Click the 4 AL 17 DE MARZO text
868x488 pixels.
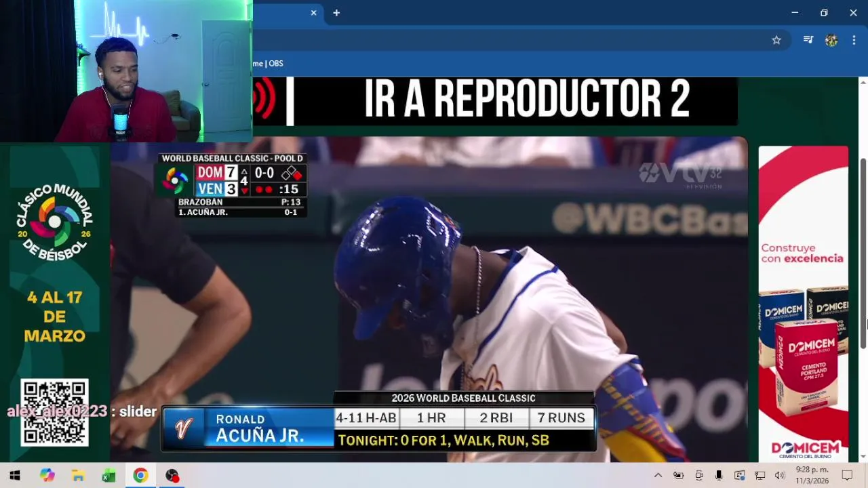55,317
